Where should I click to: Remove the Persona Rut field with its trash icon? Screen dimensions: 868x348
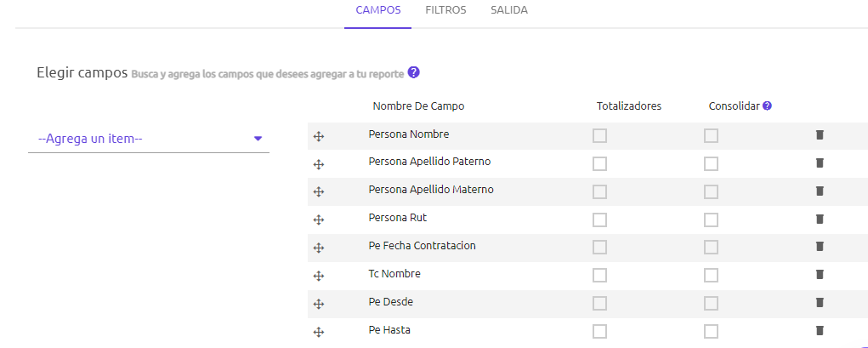[820, 219]
